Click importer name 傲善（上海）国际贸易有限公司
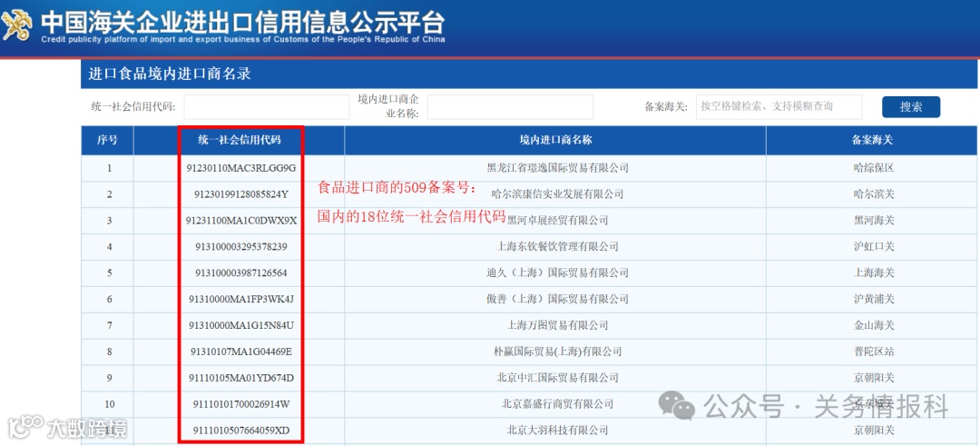 557,300
